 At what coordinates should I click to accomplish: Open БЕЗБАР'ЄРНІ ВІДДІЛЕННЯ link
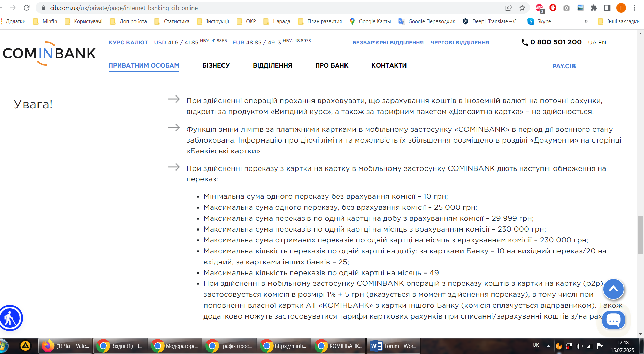click(388, 43)
